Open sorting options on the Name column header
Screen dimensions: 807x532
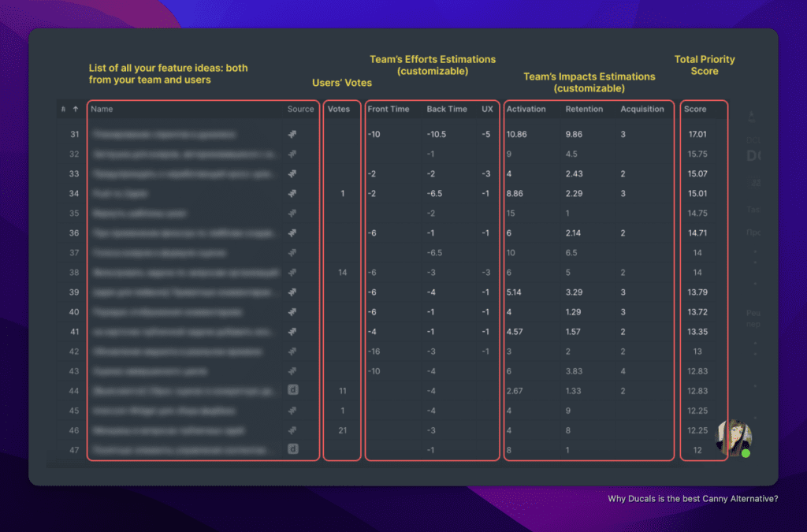coord(104,110)
